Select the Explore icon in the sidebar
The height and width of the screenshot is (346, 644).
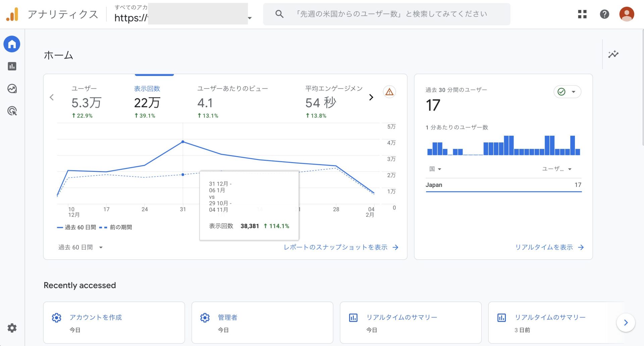pos(12,88)
